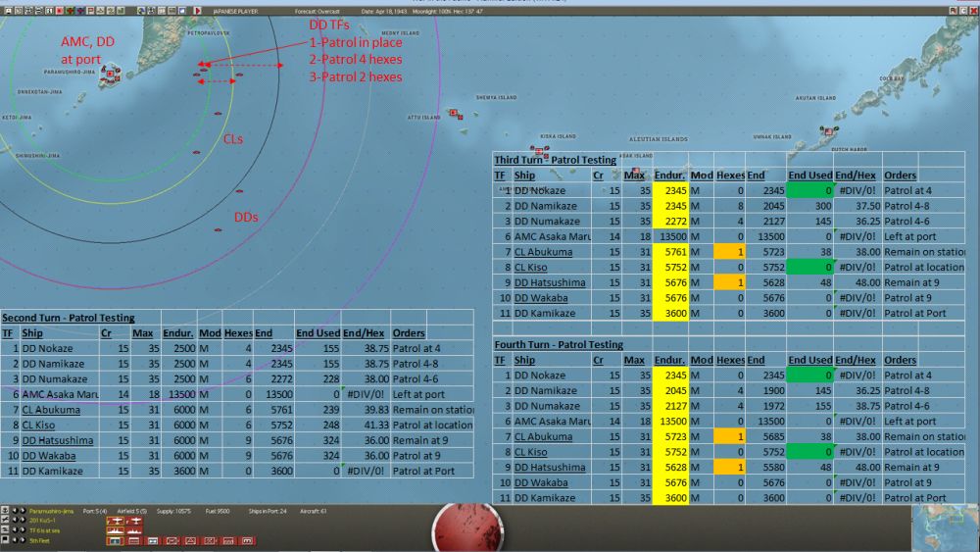The width and height of the screenshot is (980, 552).
Task: Click the left arrow beside 201 Ku S-1
Action: click(15, 520)
